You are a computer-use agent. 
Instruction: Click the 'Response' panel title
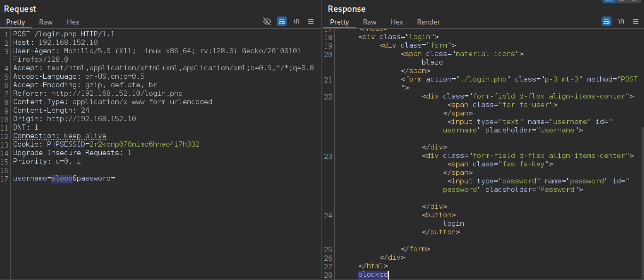(346, 9)
